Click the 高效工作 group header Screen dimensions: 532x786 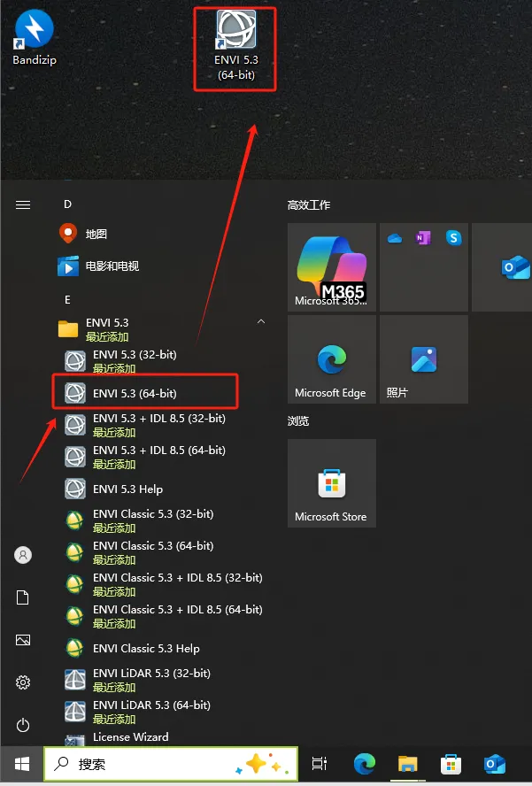click(309, 205)
